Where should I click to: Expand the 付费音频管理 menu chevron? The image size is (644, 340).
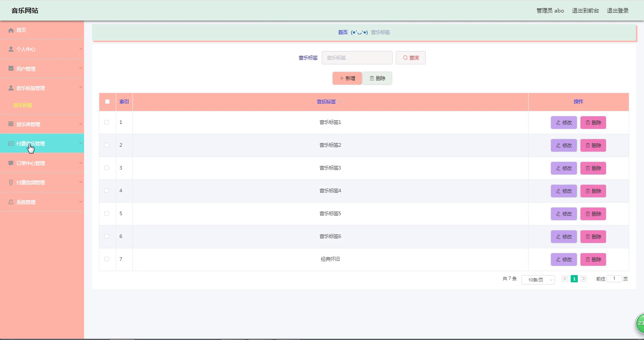click(x=81, y=182)
